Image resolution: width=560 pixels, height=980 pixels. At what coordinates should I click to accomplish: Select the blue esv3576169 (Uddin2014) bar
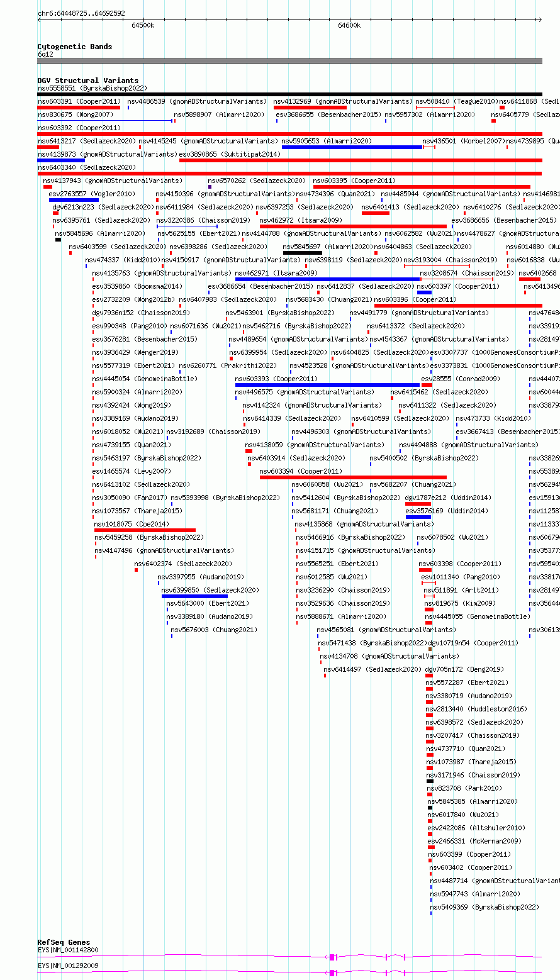(418, 517)
